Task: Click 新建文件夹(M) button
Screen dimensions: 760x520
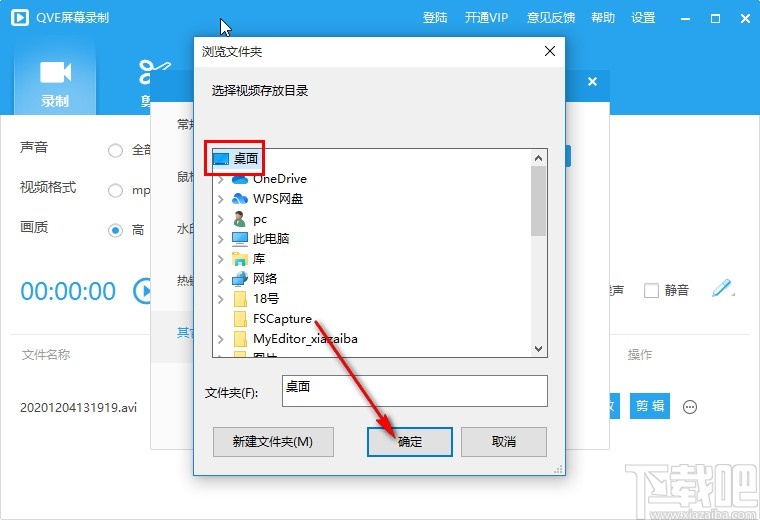Action: point(273,441)
